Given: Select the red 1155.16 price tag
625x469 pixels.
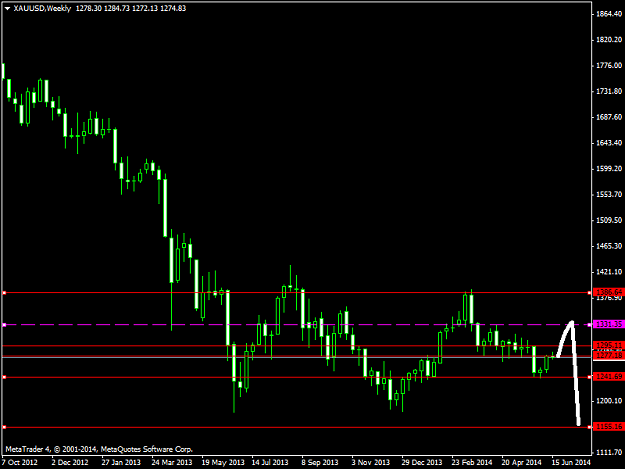Looking at the screenshot, I should pyautogui.click(x=608, y=427).
